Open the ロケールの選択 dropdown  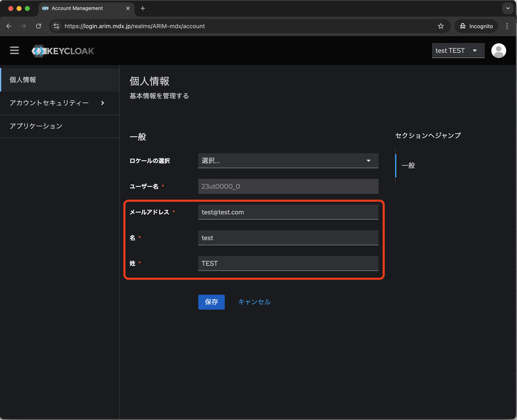tap(288, 161)
